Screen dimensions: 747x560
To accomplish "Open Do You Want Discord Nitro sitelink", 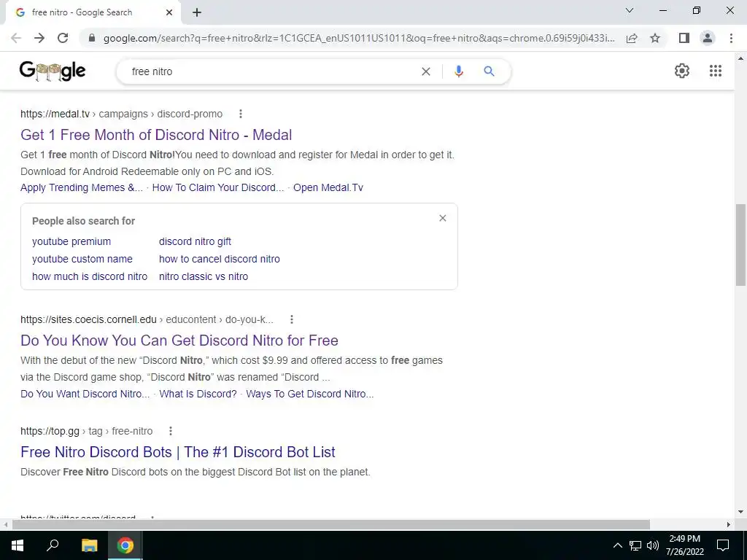I will (85, 394).
